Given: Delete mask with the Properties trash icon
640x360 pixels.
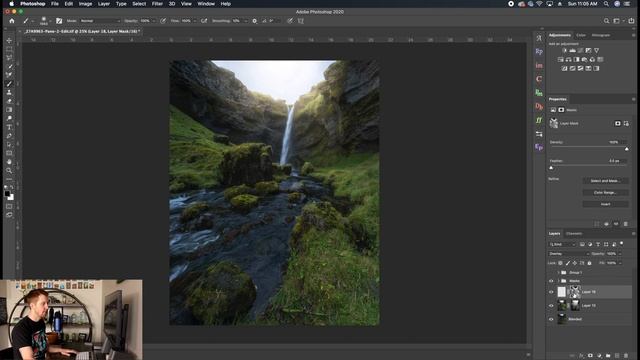Looking at the screenshot, I should [626, 224].
